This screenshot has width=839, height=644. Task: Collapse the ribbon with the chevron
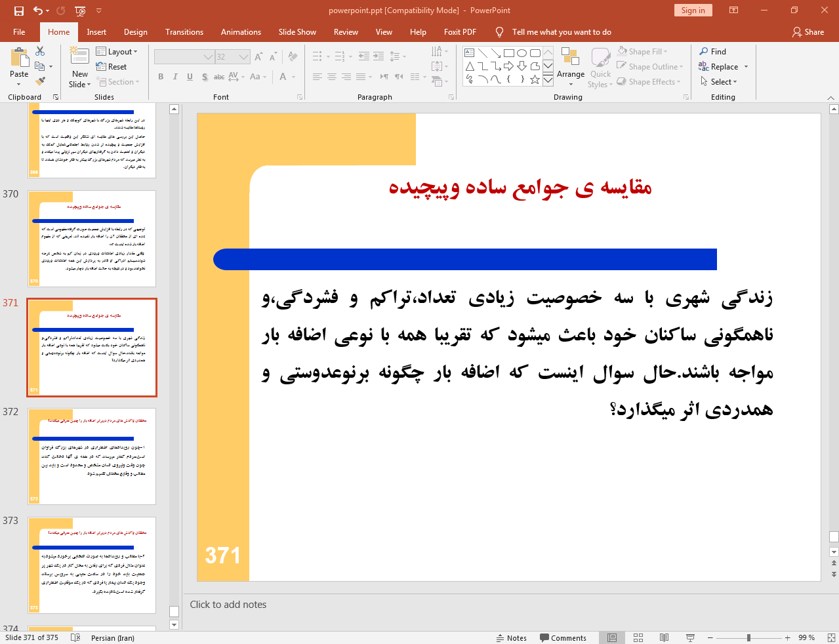point(830,98)
